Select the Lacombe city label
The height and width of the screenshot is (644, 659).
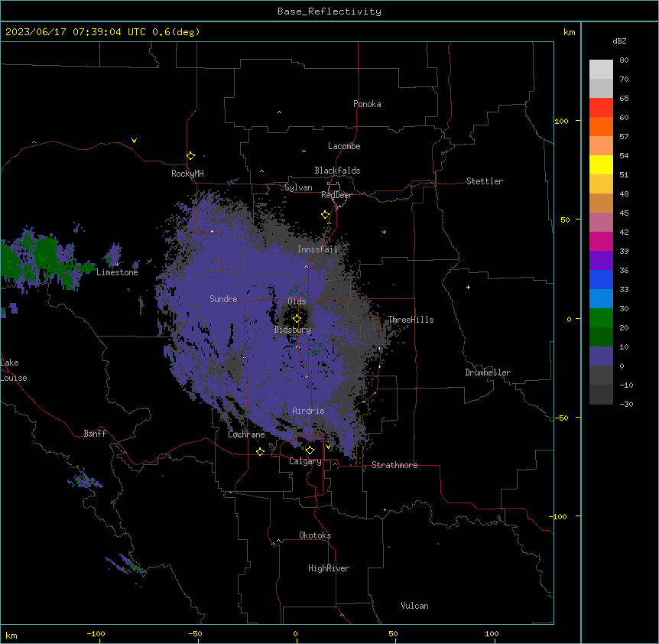(x=344, y=146)
